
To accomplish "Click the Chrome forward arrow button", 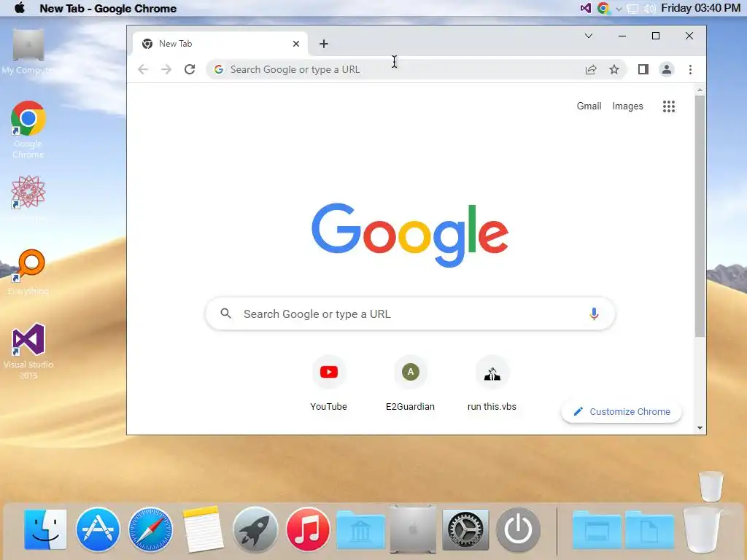I will pos(166,69).
